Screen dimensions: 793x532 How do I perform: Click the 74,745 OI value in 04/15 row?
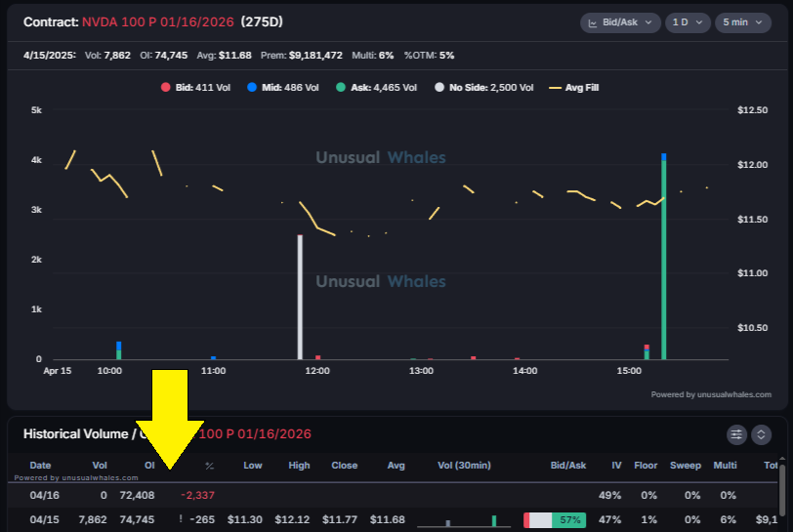pos(137,520)
